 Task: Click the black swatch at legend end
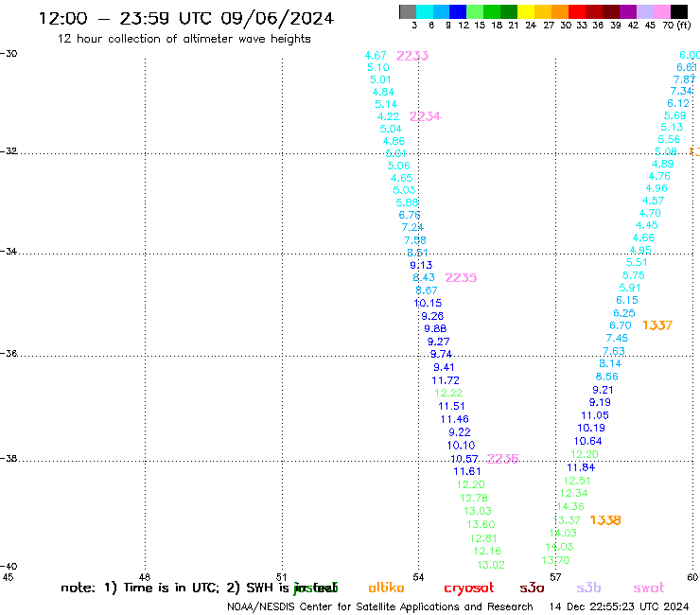678,11
